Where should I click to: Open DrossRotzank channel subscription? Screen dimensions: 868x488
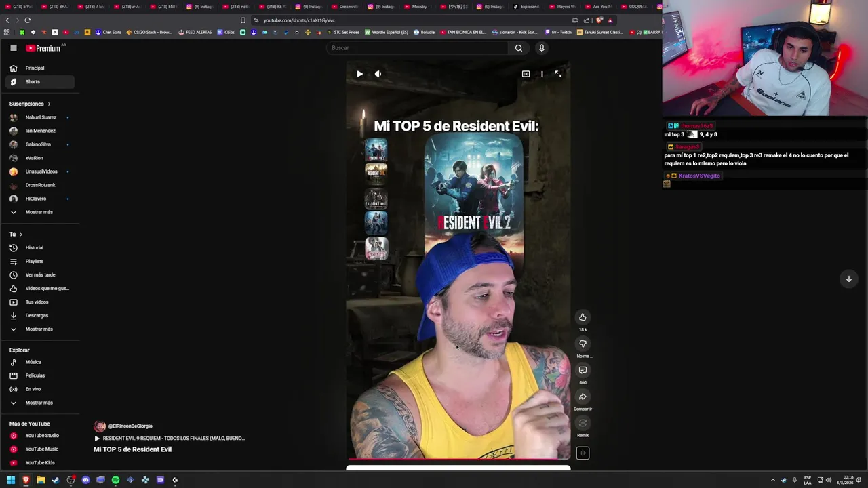point(40,185)
